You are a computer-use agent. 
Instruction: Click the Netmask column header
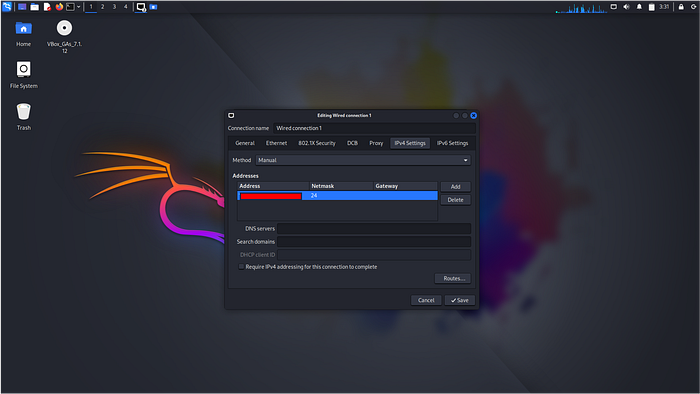(341, 186)
